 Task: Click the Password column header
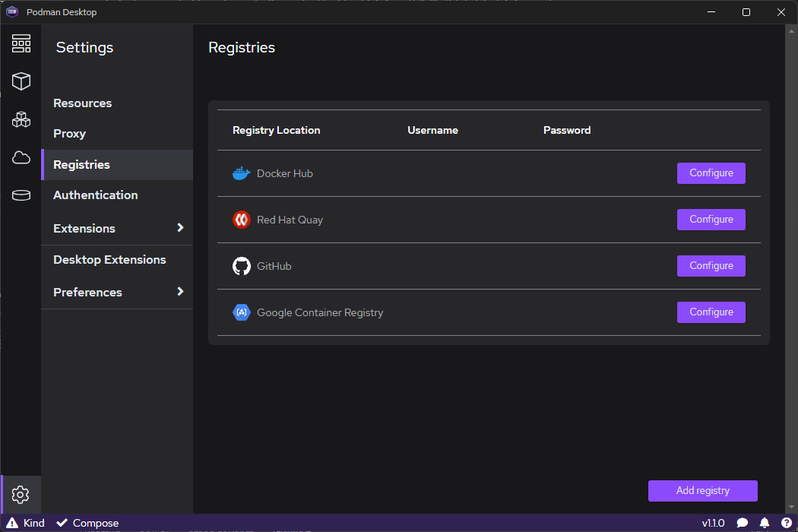click(567, 130)
